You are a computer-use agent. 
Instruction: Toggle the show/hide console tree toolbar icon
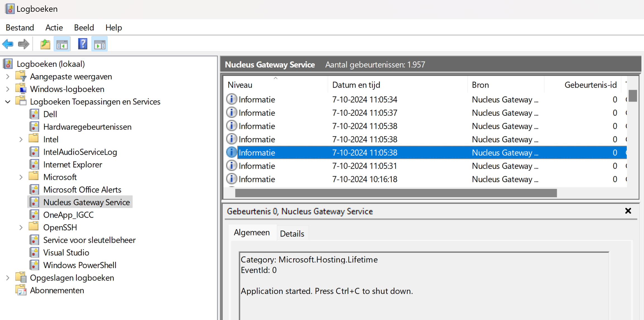point(62,44)
